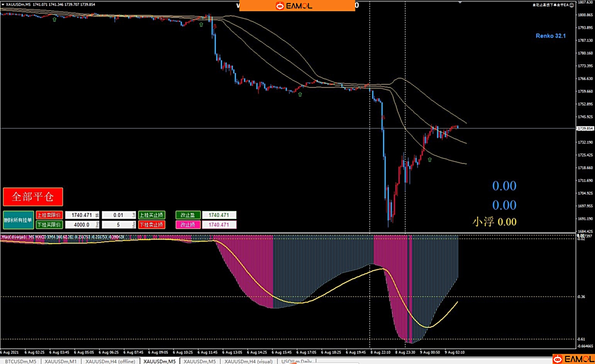Screen dimensions: 595x364
Task: Click the current price label 1739.854
Action: (585, 129)
